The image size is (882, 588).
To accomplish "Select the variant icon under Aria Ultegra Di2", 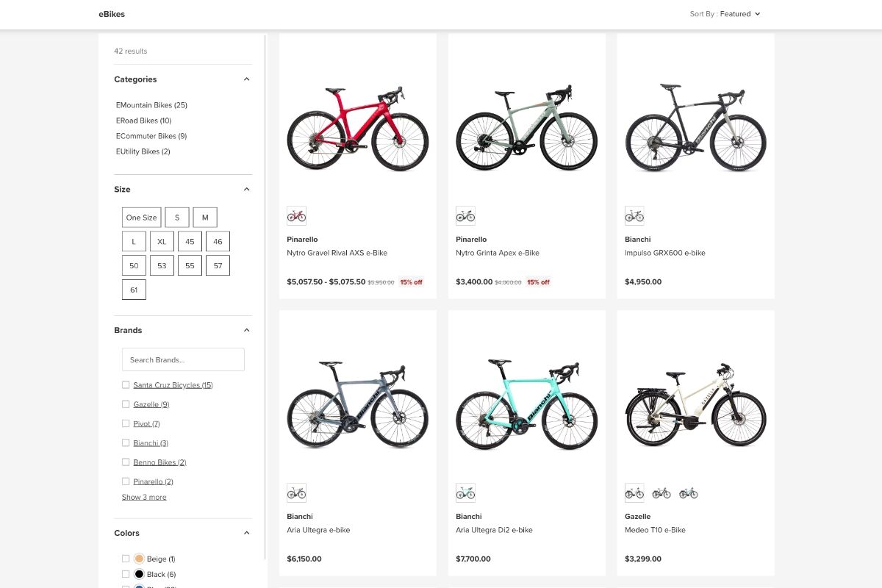I will tap(465, 492).
